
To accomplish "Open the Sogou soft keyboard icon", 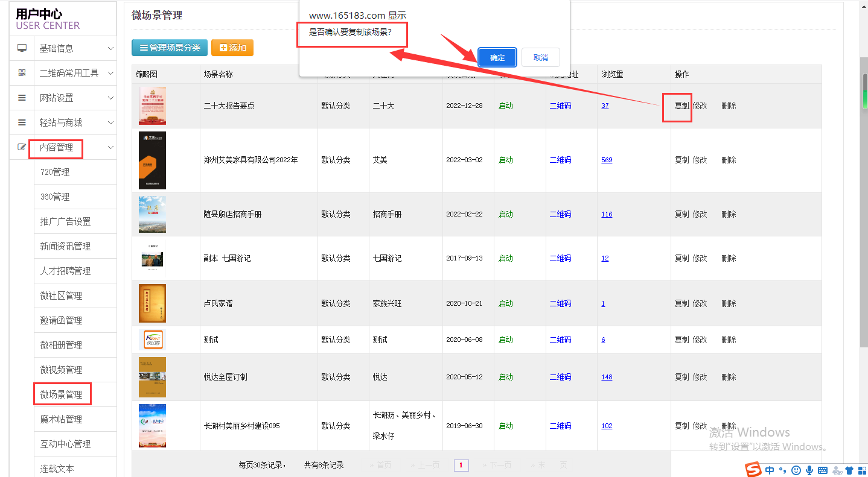I will pos(823,470).
